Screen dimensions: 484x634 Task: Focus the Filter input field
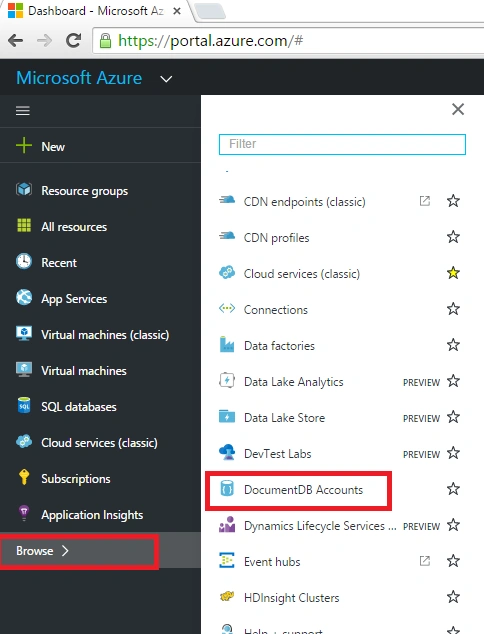[342, 144]
